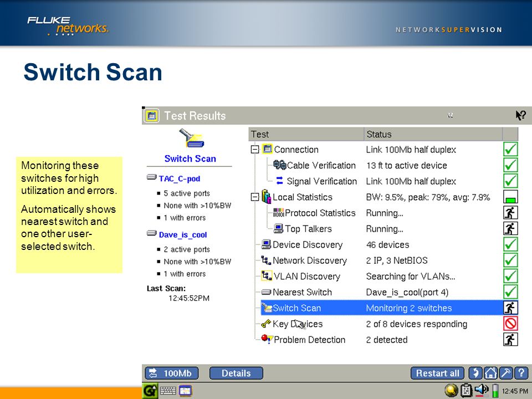The height and width of the screenshot is (399, 532).
Task: Collapse the Connection tree node
Action: click(255, 150)
